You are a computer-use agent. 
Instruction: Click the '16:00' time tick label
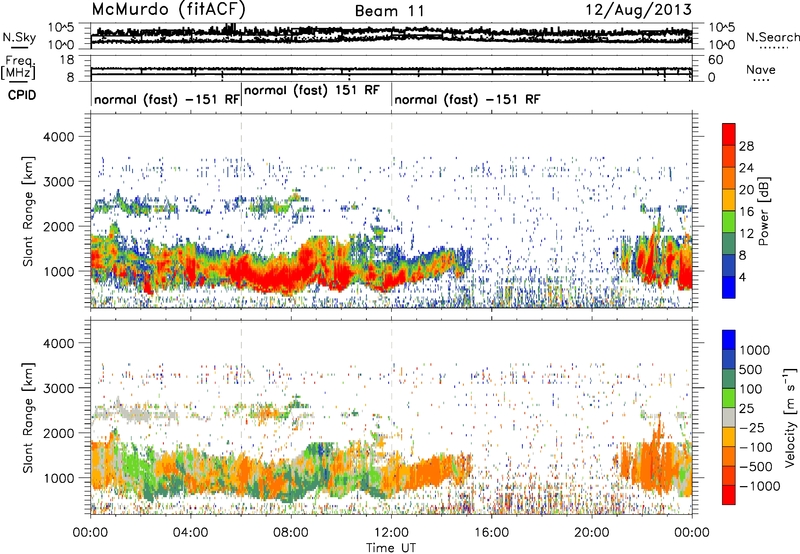[x=492, y=533]
